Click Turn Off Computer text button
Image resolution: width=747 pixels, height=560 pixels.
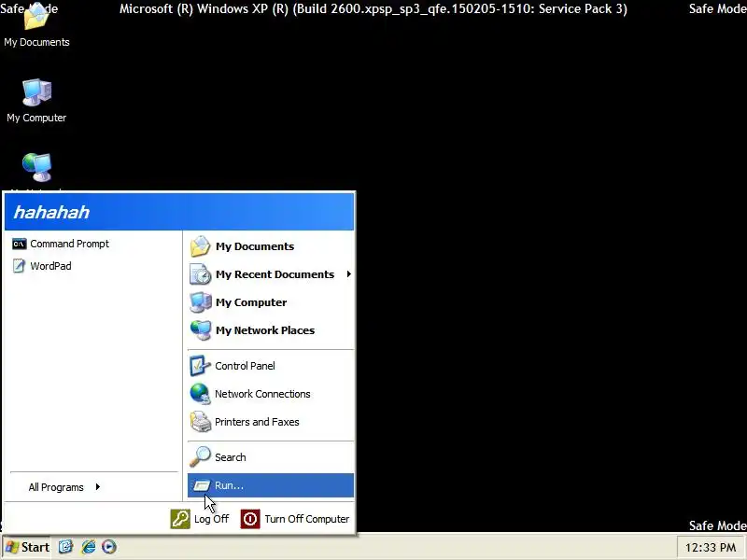307,519
